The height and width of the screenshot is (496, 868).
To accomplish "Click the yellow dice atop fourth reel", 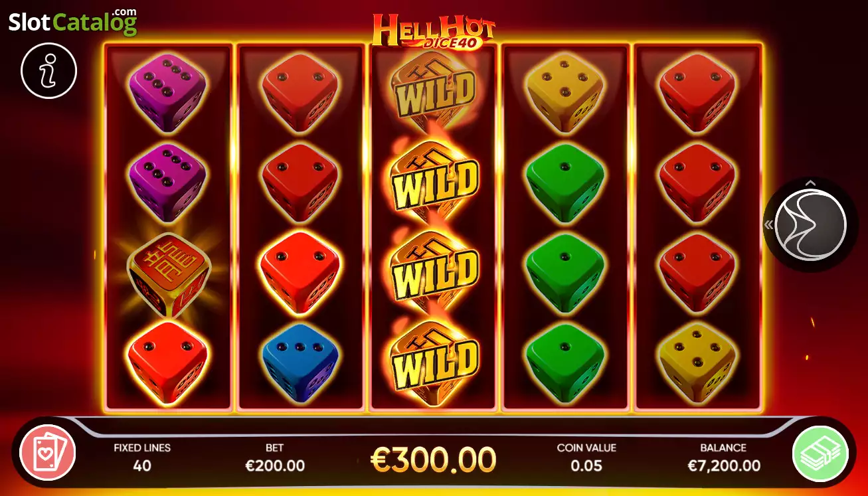I will (564, 92).
